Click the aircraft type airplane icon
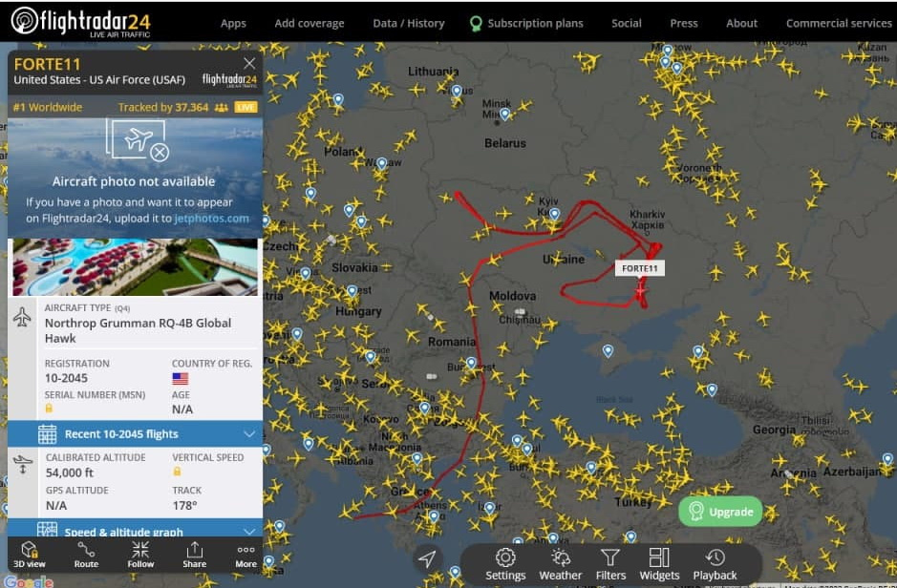This screenshot has height=588, width=897. [x=22, y=317]
